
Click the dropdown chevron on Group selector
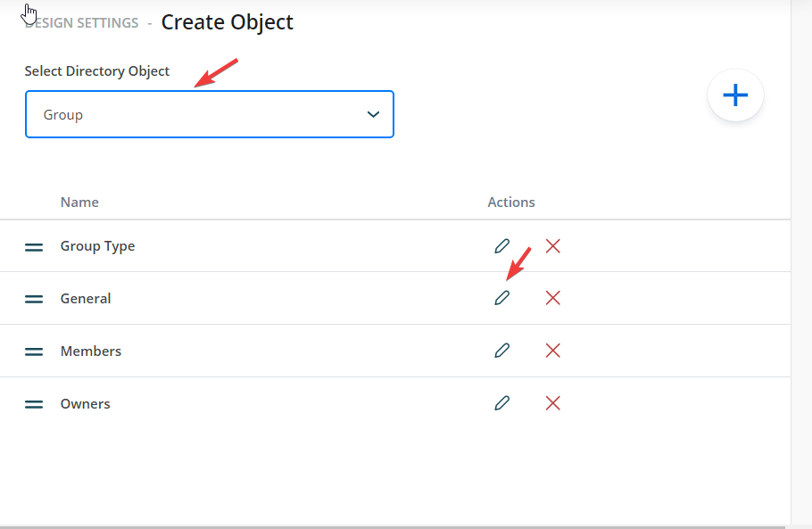(374, 114)
